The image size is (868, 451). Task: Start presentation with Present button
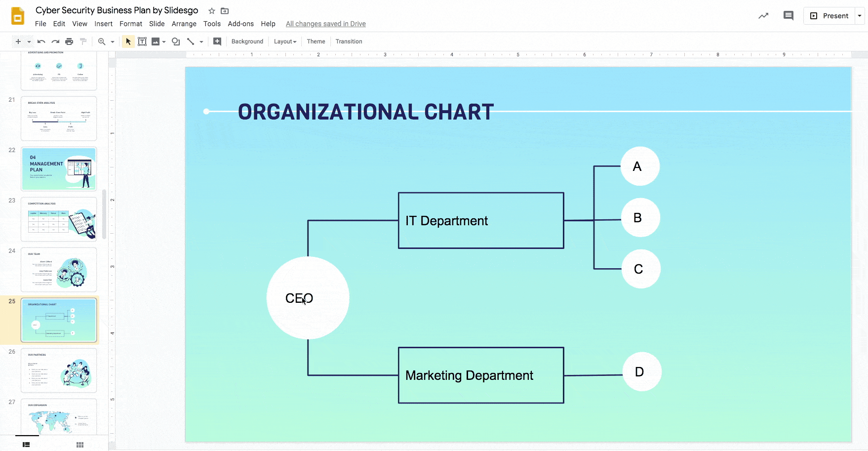(x=829, y=16)
